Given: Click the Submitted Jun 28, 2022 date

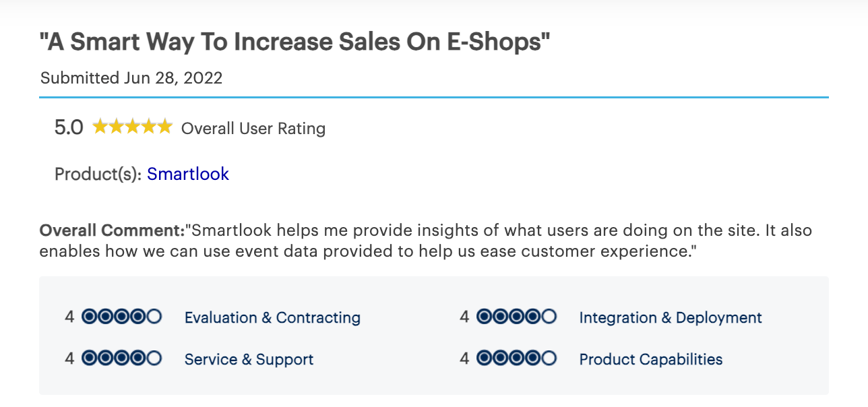Looking at the screenshot, I should point(131,77).
